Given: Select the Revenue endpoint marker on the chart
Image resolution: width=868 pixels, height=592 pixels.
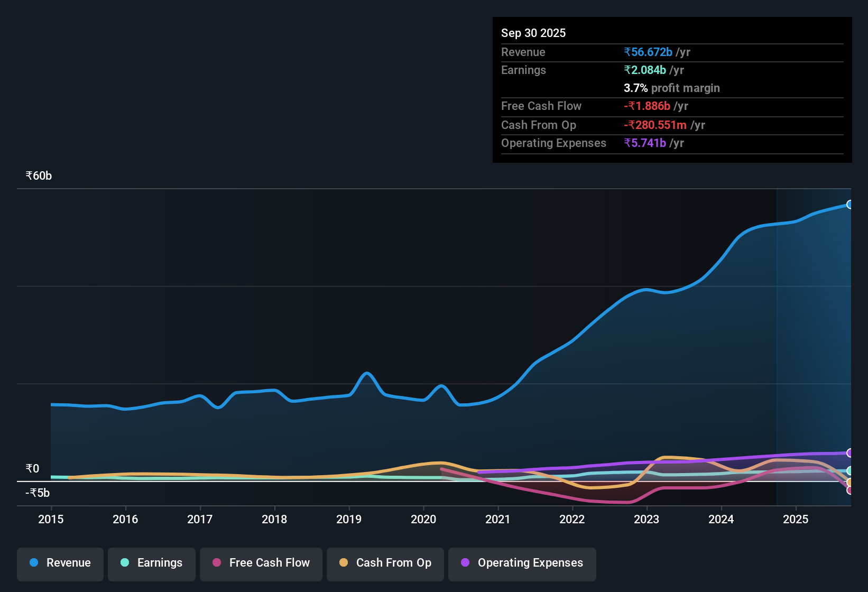Looking at the screenshot, I should [x=849, y=204].
